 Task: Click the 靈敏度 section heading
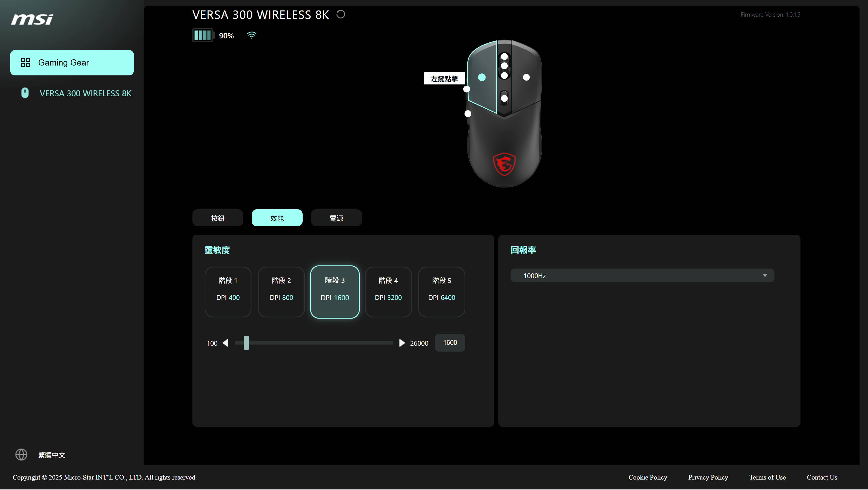point(217,250)
